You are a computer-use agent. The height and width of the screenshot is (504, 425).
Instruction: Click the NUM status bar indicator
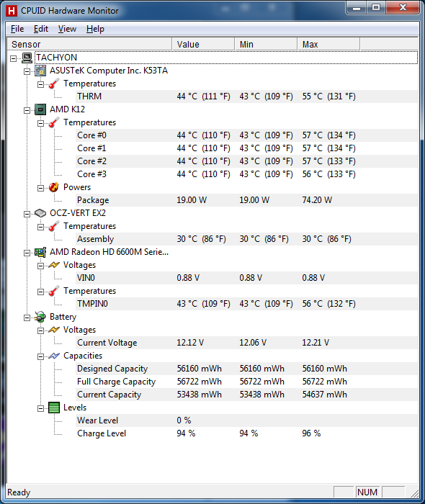tap(367, 492)
